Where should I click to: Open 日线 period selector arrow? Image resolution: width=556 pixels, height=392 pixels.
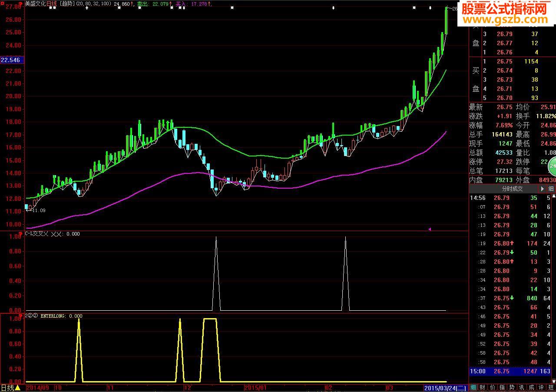pos(17,388)
